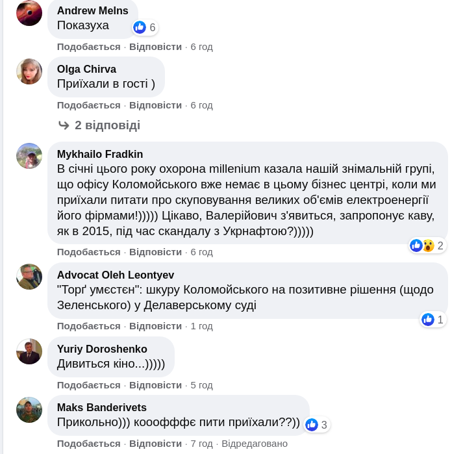The image size is (476, 454).
Task: Click the 6 год timestamp on Andrew Melns comment
Action: coord(201,47)
